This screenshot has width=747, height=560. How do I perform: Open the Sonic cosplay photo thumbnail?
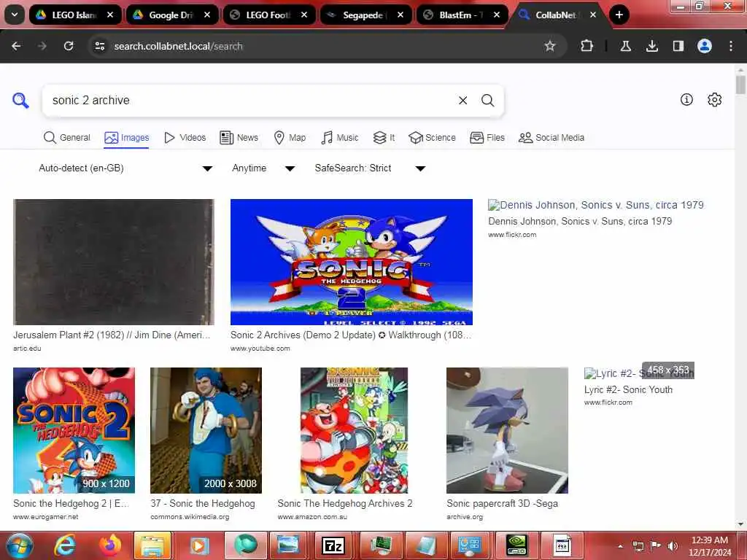(206, 430)
